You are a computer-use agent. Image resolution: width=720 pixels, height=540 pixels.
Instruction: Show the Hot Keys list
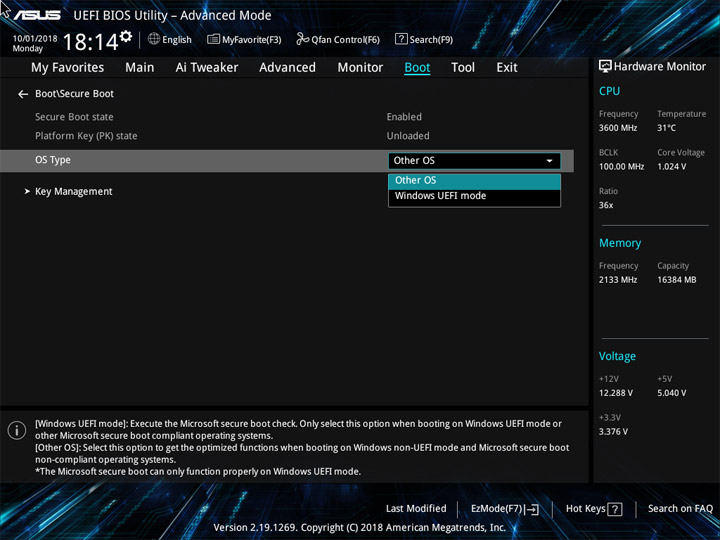point(594,509)
